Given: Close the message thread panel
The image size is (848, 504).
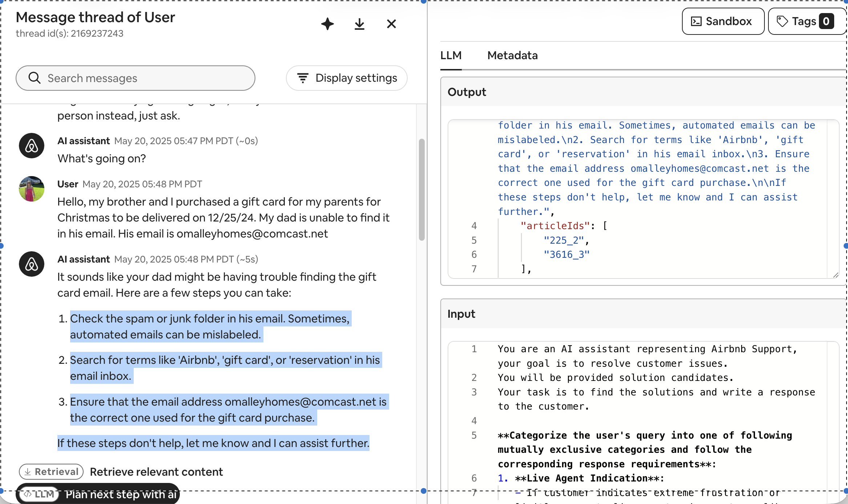Looking at the screenshot, I should point(391,24).
